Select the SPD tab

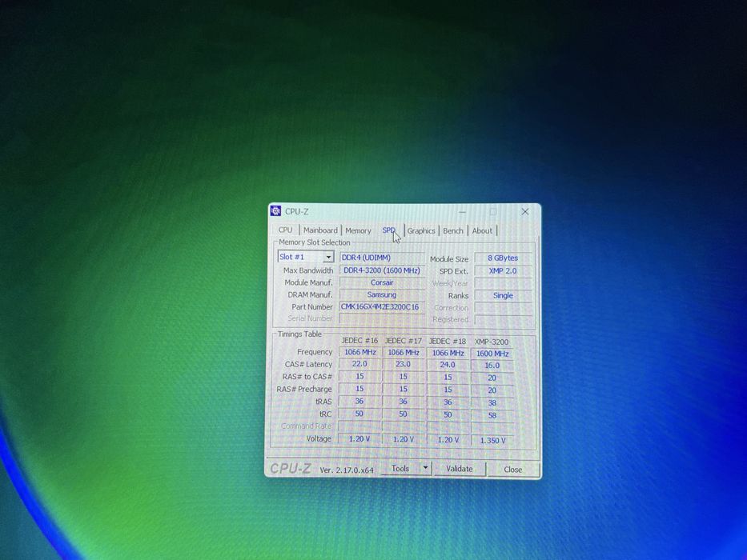click(389, 230)
